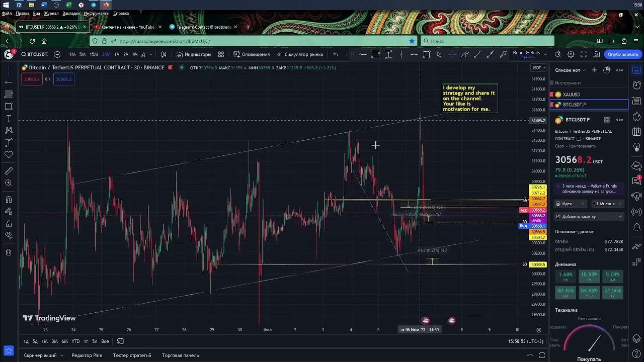Start Симулятор рынка replay

click(x=300, y=54)
